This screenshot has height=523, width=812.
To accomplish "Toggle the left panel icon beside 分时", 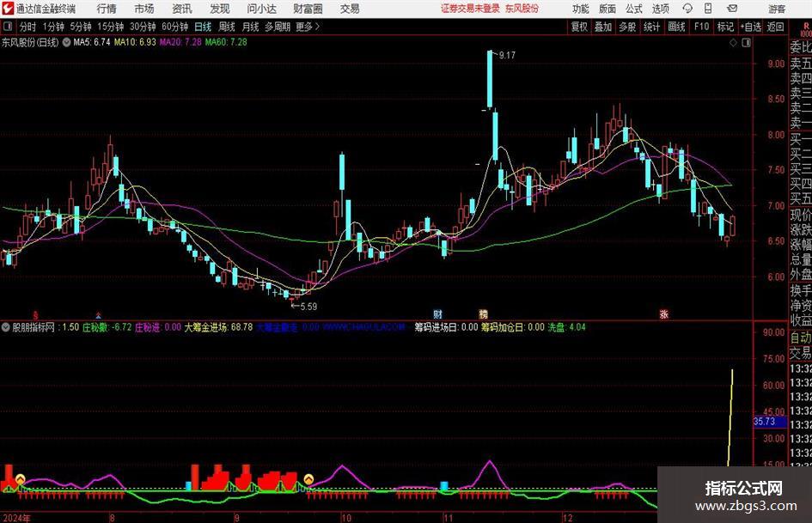I will 7,26.
